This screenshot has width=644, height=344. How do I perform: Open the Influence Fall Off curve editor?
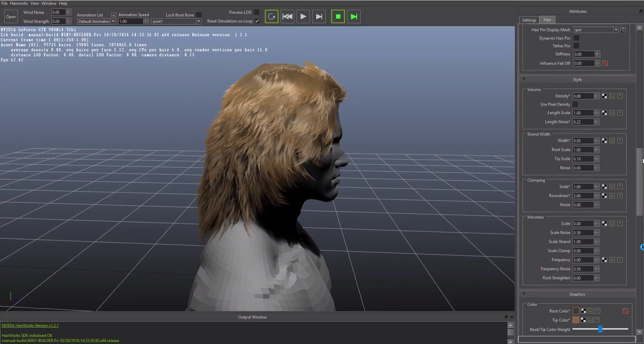(x=605, y=63)
